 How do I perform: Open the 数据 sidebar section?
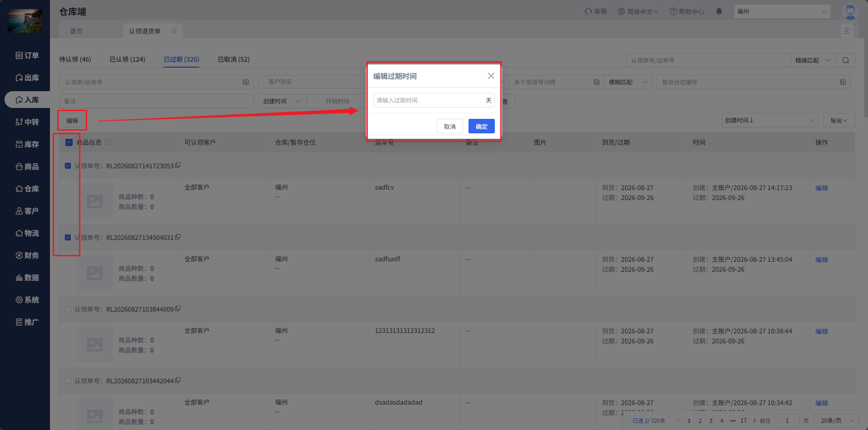click(x=27, y=278)
